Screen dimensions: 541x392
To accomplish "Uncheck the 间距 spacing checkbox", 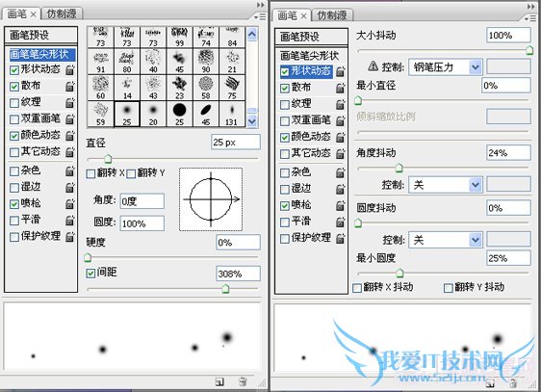I will tap(90, 274).
